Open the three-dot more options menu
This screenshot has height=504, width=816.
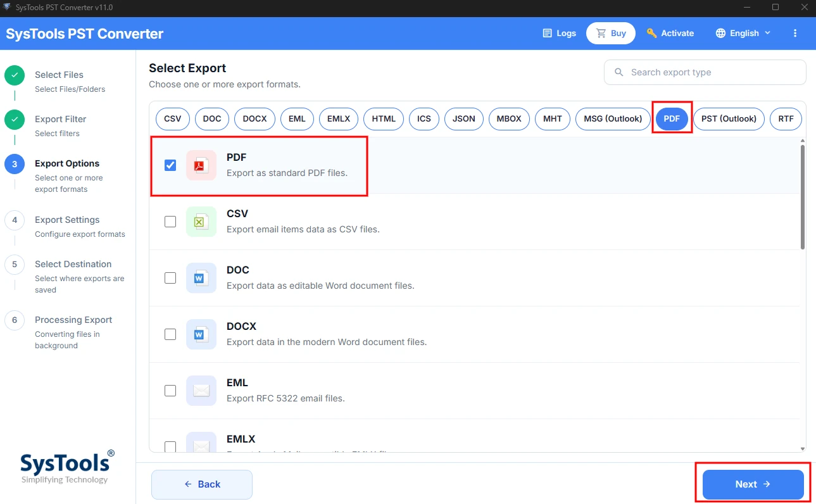point(796,33)
